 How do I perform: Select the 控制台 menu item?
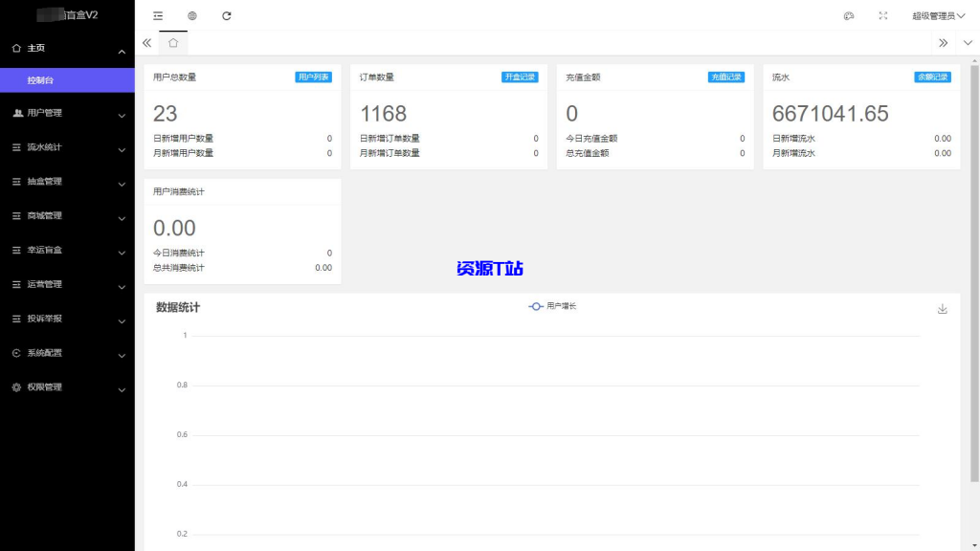pos(67,80)
